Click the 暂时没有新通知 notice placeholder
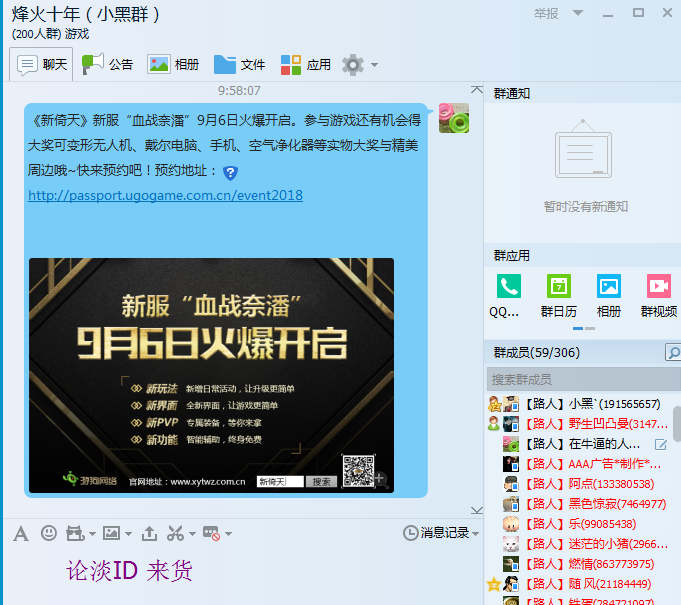Screen dimensions: 681x605 tap(585, 206)
